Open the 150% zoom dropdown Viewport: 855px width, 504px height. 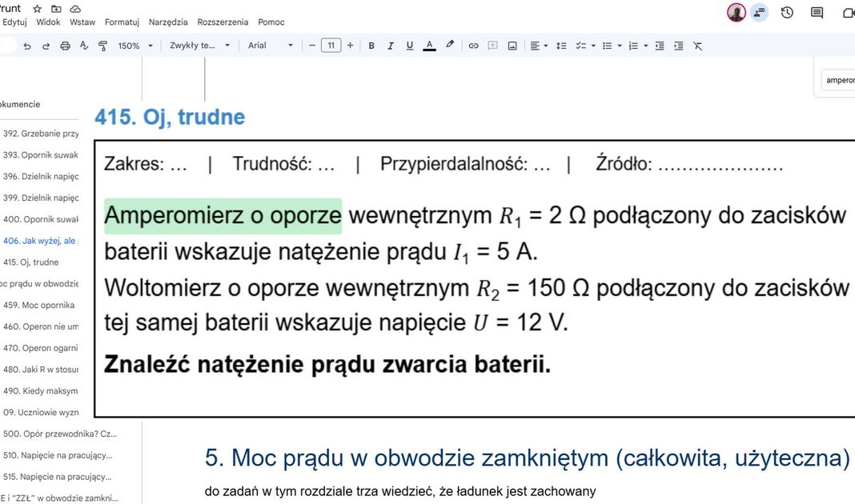pos(134,46)
